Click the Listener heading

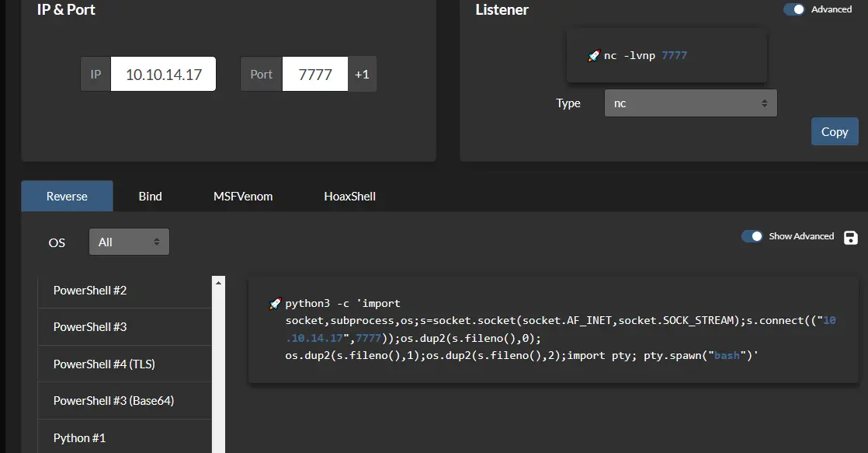(502, 9)
